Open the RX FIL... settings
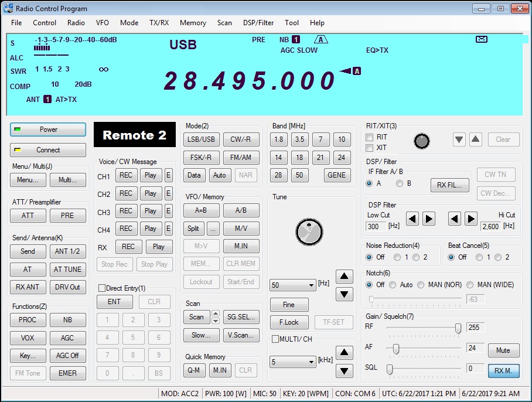 coord(450,185)
